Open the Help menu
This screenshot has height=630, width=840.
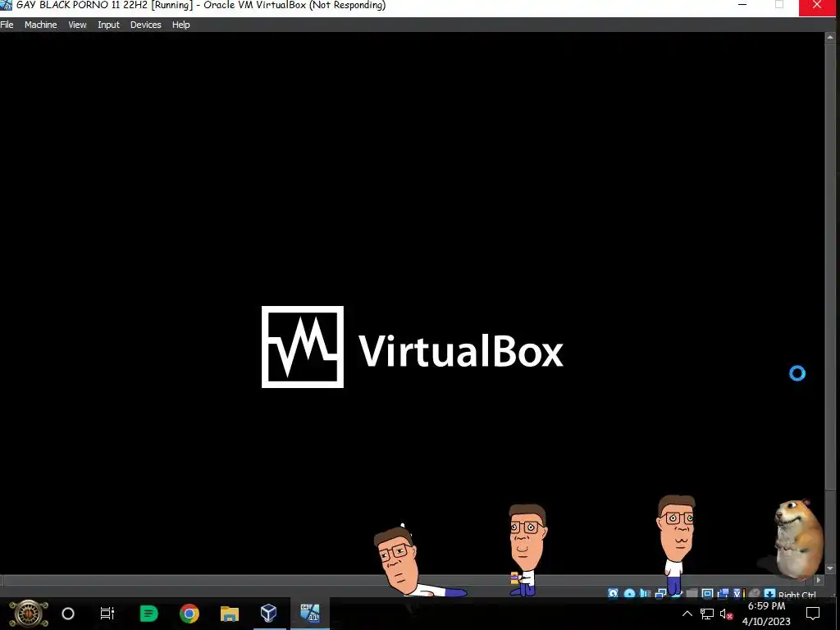point(180,25)
